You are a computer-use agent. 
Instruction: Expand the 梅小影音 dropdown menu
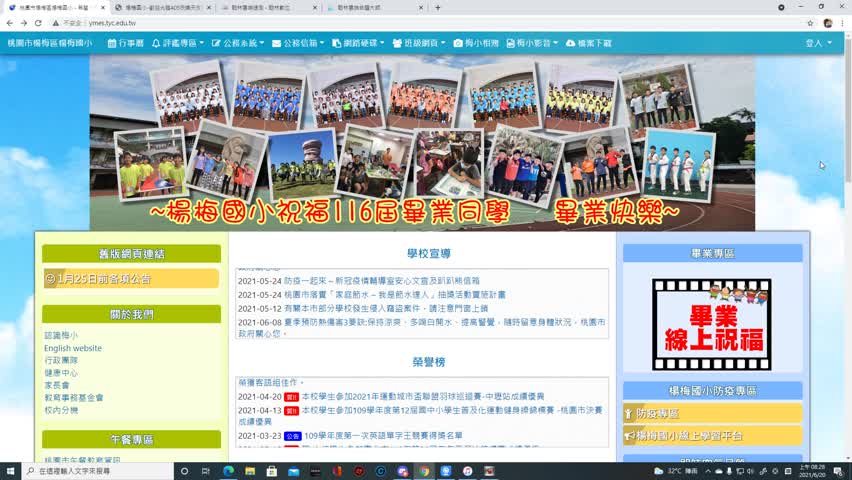537,43
